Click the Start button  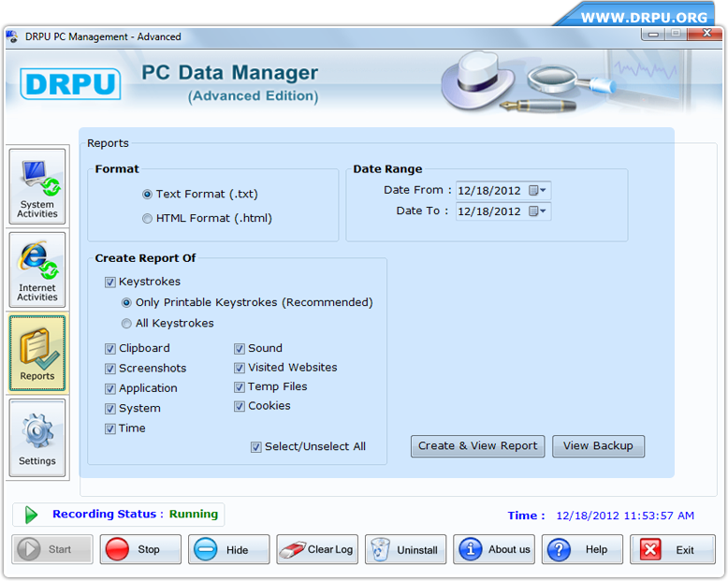(x=52, y=549)
